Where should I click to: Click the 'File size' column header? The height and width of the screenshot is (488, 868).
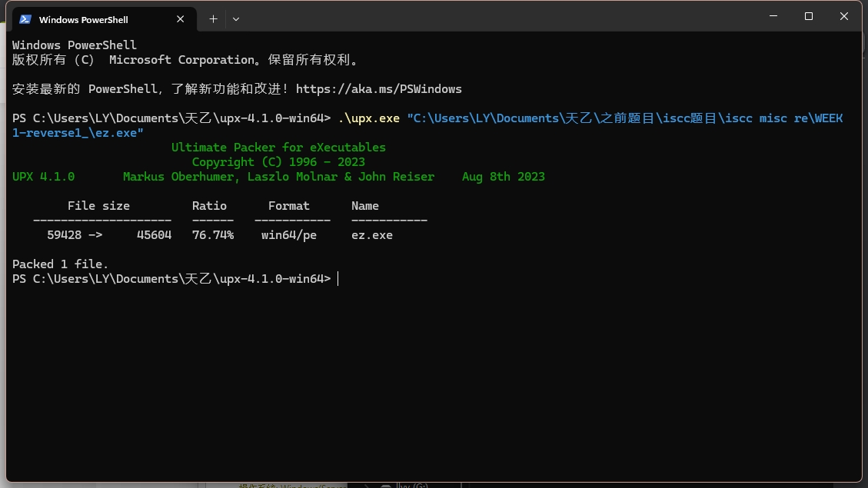click(98, 206)
